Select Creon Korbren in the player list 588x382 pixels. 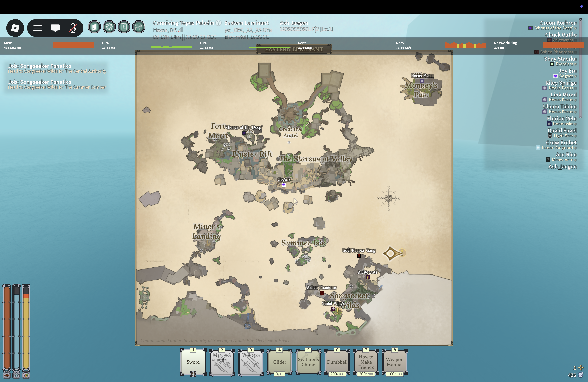pos(558,23)
